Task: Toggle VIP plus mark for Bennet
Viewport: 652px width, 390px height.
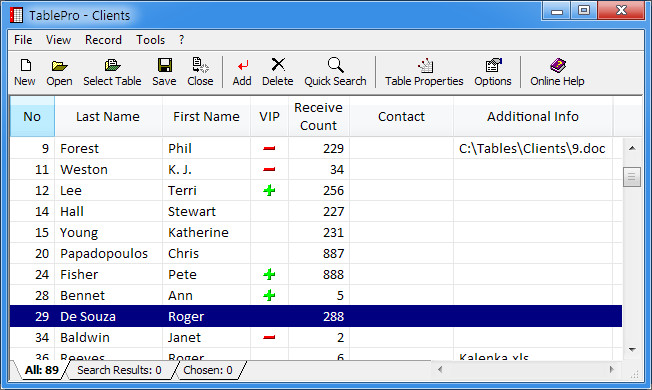Action: click(x=269, y=295)
